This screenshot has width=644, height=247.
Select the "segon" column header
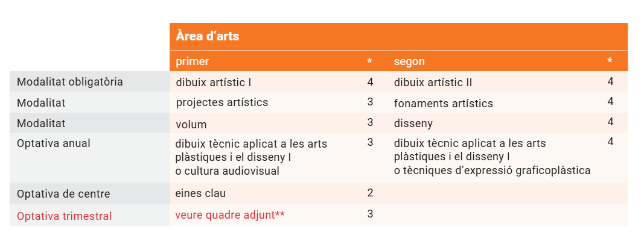[409, 61]
